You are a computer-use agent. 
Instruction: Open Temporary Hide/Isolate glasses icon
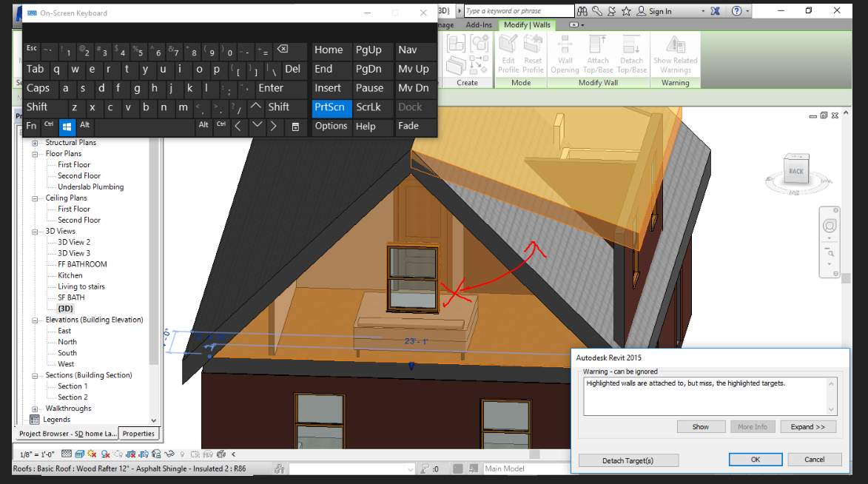(169, 454)
